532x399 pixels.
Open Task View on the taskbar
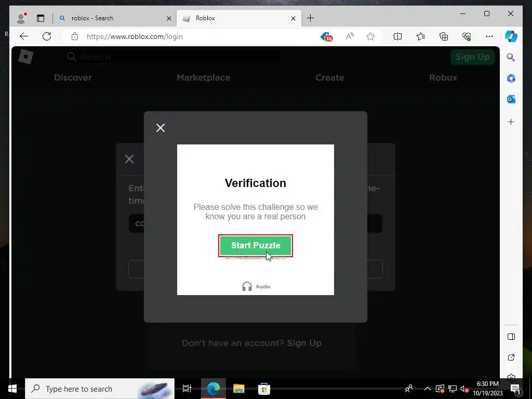tap(187, 389)
